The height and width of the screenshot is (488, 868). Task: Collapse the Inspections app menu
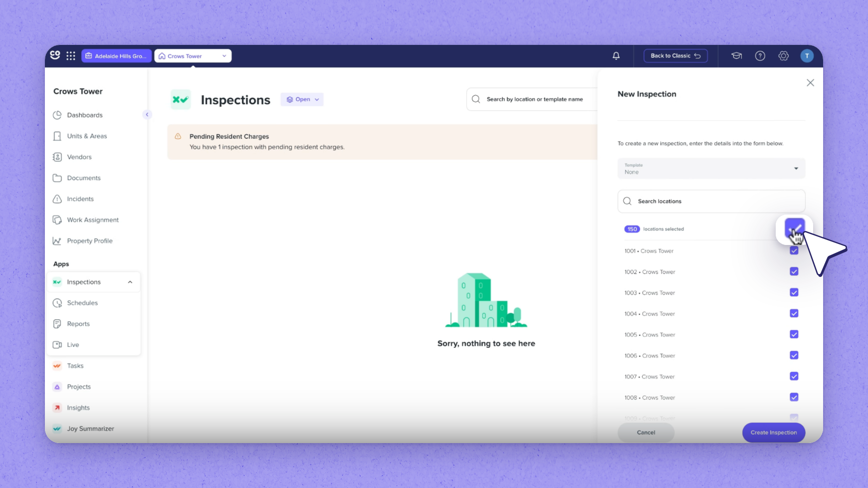[x=130, y=282]
